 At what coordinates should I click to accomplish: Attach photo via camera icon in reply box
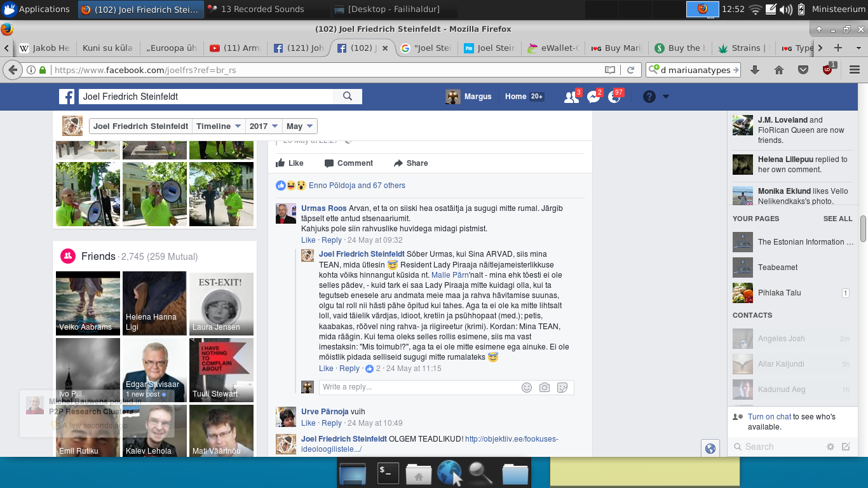click(545, 388)
